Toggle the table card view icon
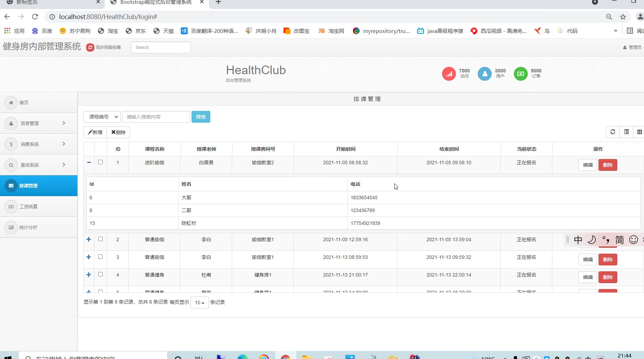 [626, 132]
